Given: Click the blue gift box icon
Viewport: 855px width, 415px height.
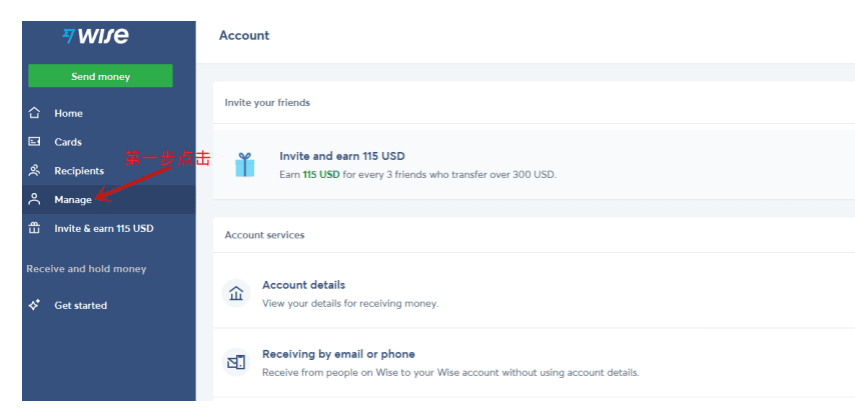Looking at the screenshot, I should pyautogui.click(x=245, y=165).
